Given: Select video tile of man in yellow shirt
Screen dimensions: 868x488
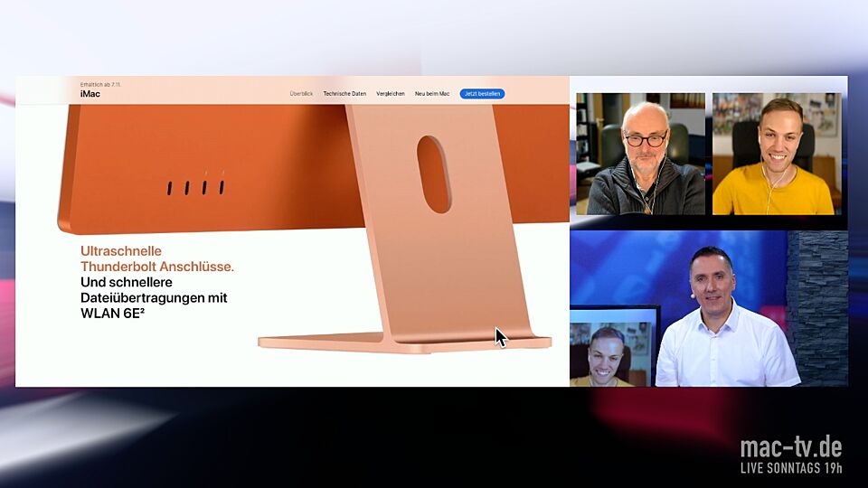Looking at the screenshot, I should pyautogui.click(x=777, y=154).
